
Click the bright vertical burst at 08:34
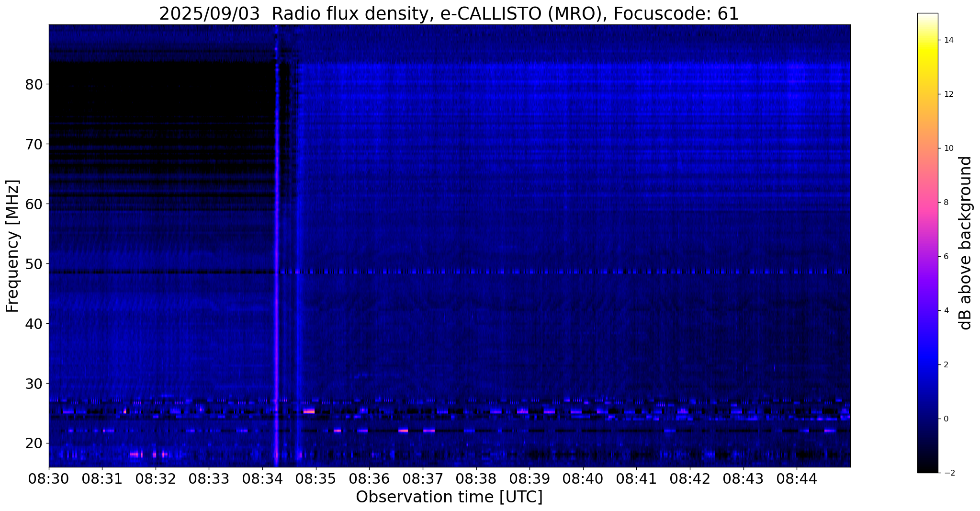point(277,246)
